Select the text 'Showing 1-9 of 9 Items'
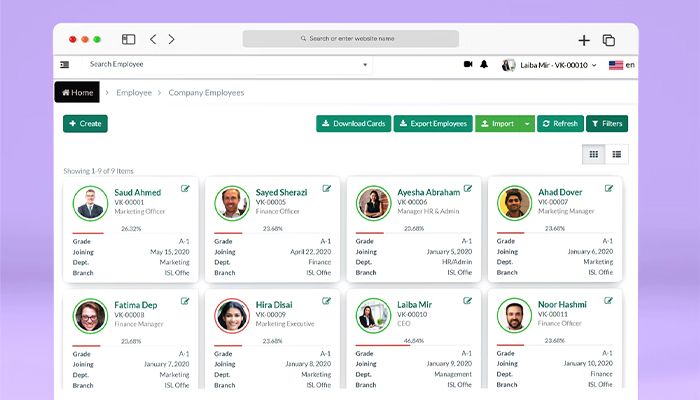The image size is (700, 400). pos(98,171)
